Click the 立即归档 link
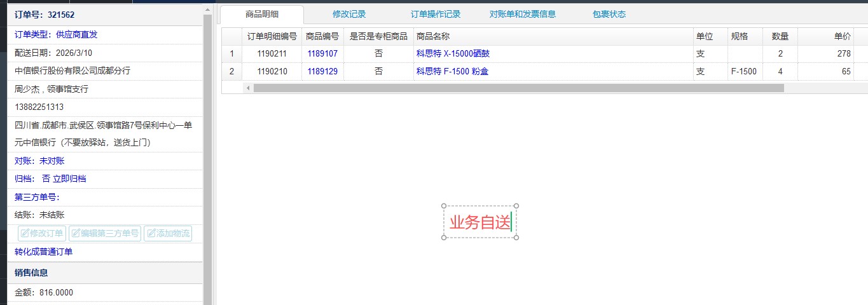Image resolution: width=868 pixels, height=305 pixels. [x=69, y=179]
